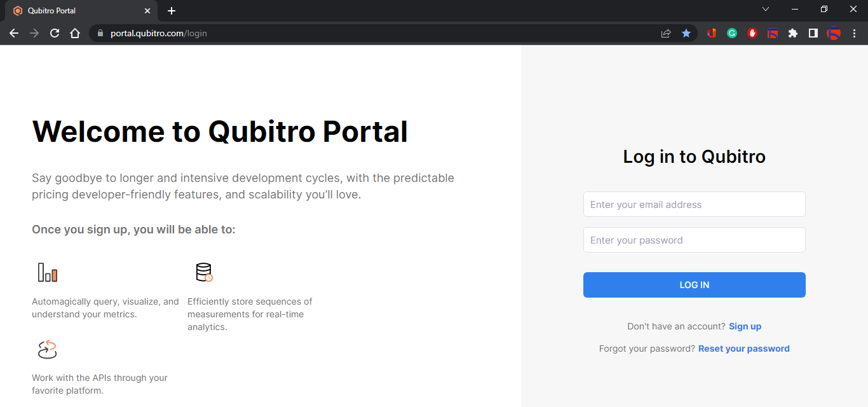Image resolution: width=868 pixels, height=407 pixels.
Task: Click the Microsoft Office extension icon
Action: (711, 32)
